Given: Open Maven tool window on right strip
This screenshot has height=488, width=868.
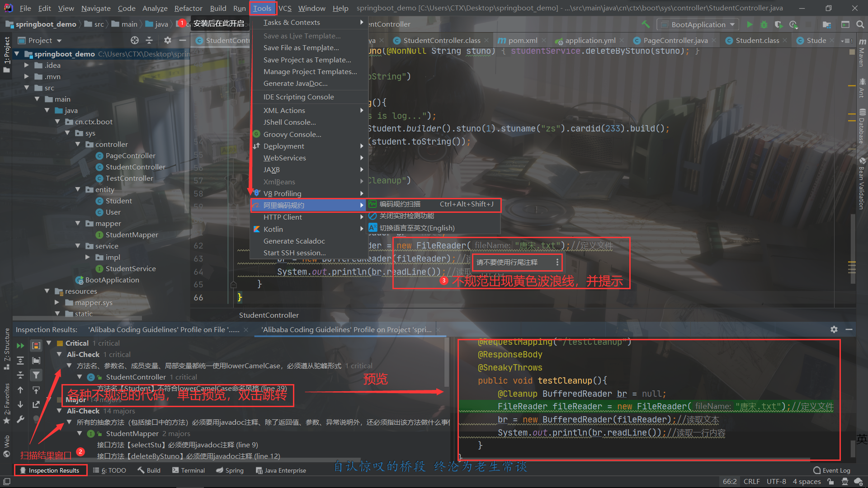Looking at the screenshot, I should (862, 53).
